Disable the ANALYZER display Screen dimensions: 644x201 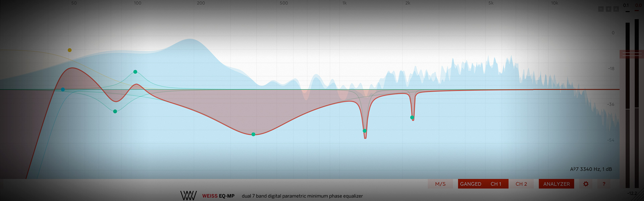[x=556, y=184]
